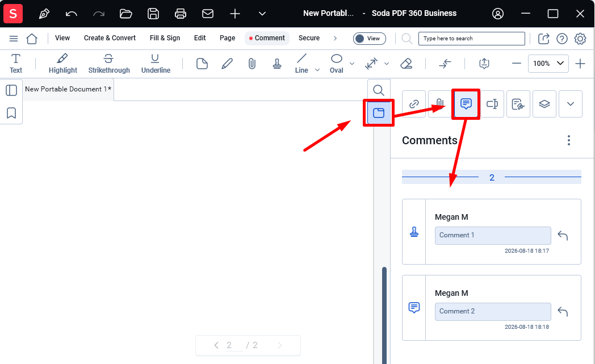Open a file with the folder icon

[x=125, y=14]
